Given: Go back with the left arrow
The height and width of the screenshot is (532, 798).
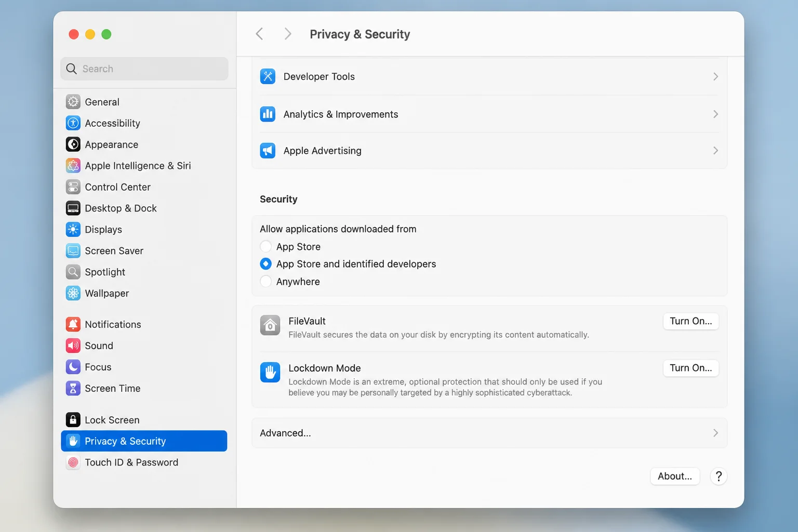Looking at the screenshot, I should (x=260, y=34).
